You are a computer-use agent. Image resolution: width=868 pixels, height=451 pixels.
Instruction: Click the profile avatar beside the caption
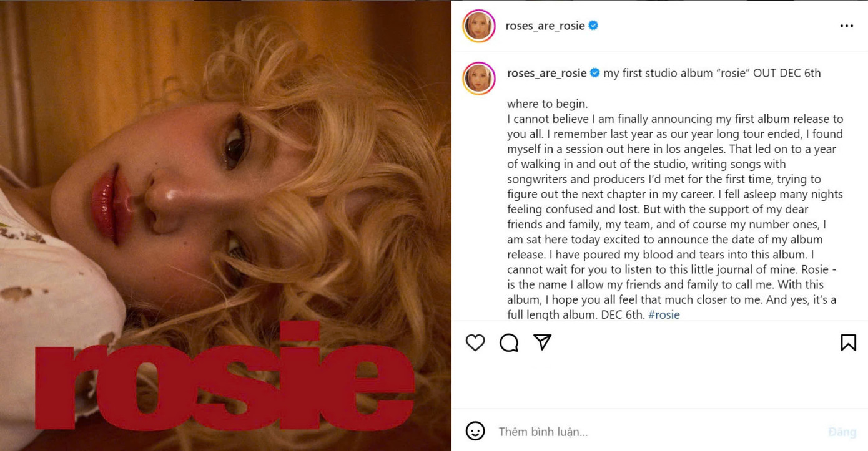point(479,79)
